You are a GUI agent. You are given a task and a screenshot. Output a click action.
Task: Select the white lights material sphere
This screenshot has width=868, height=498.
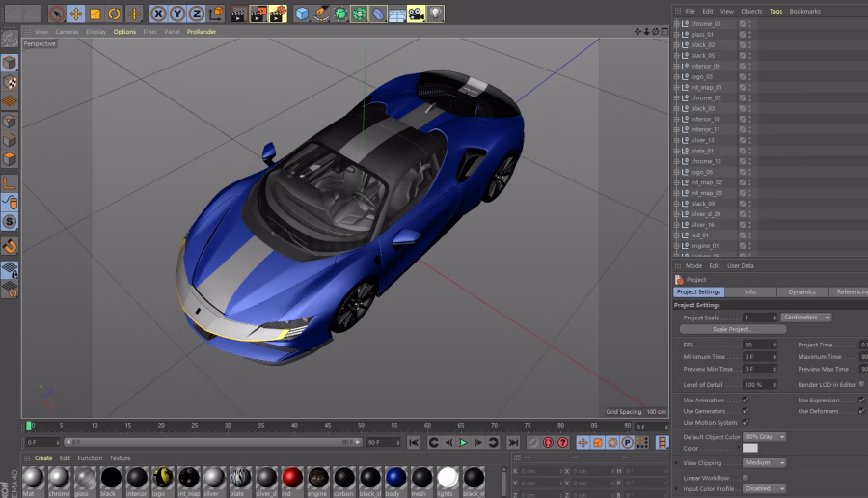448,478
